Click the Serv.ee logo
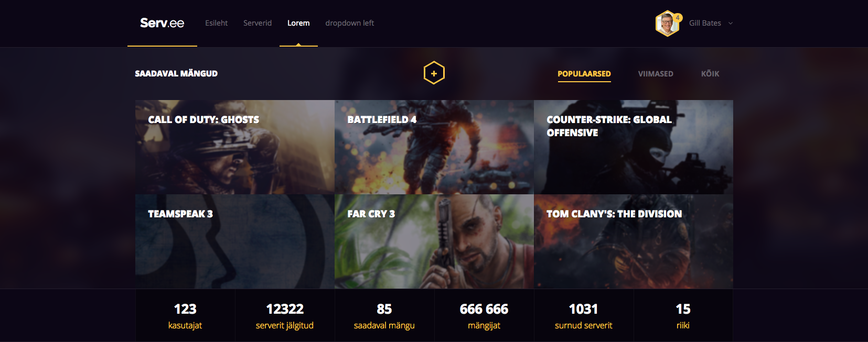 pos(162,23)
